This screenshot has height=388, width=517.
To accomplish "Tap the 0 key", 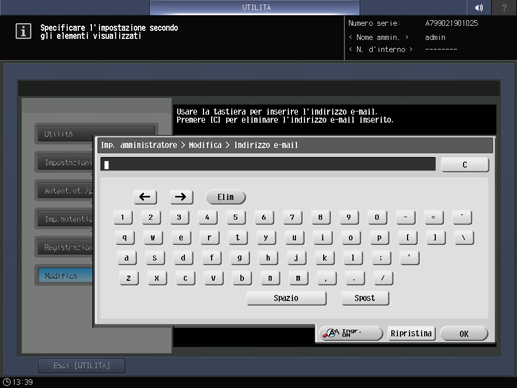I will tap(377, 218).
